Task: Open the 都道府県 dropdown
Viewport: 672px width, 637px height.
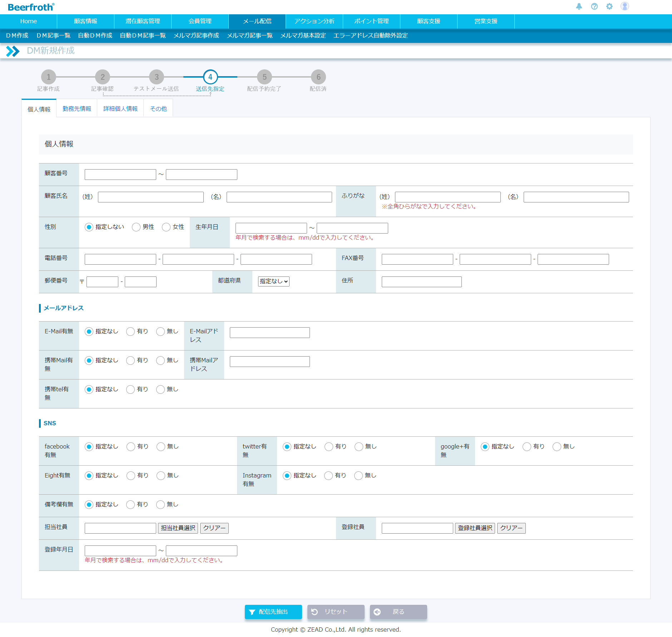Action: (273, 281)
